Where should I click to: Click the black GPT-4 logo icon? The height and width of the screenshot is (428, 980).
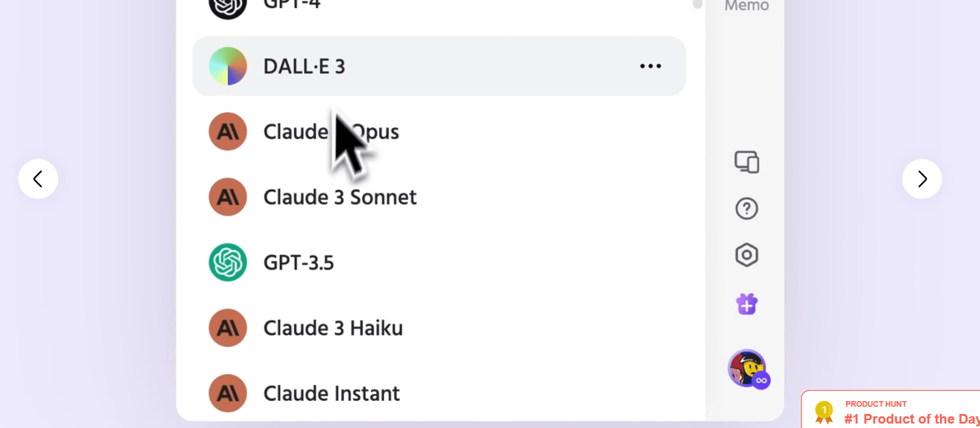point(228,6)
